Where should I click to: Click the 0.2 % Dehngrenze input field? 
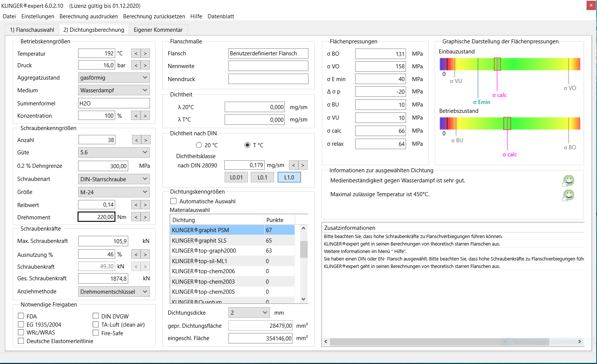pyautogui.click(x=103, y=166)
